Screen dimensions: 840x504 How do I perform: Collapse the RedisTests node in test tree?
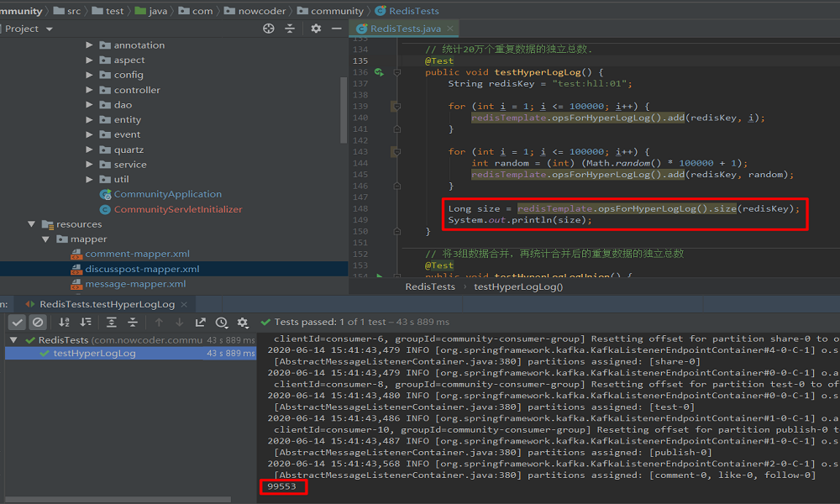coord(14,339)
